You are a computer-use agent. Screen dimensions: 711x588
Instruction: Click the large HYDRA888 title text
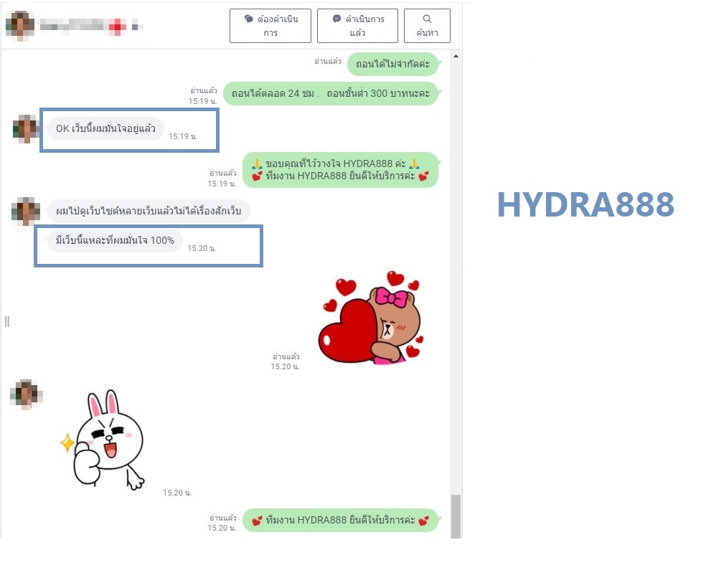(585, 205)
